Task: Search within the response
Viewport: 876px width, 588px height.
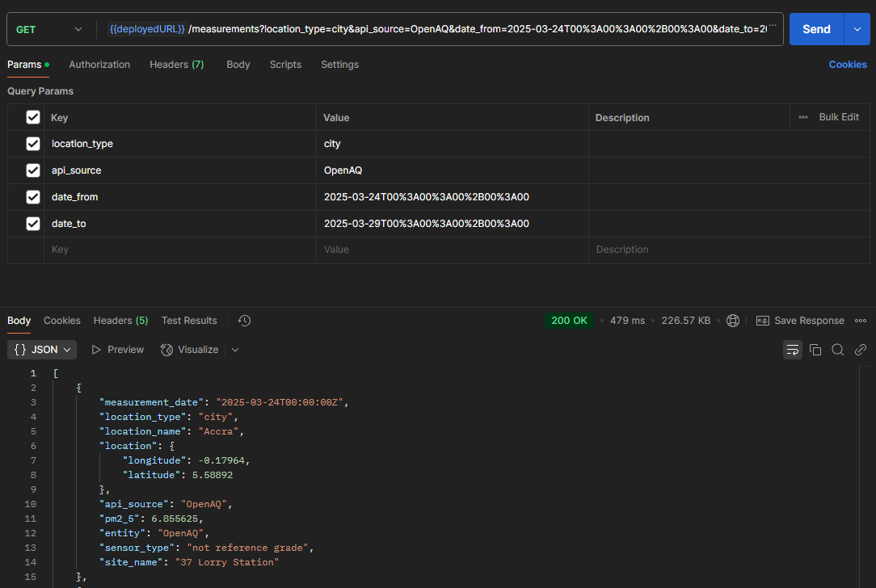Action: tap(838, 349)
